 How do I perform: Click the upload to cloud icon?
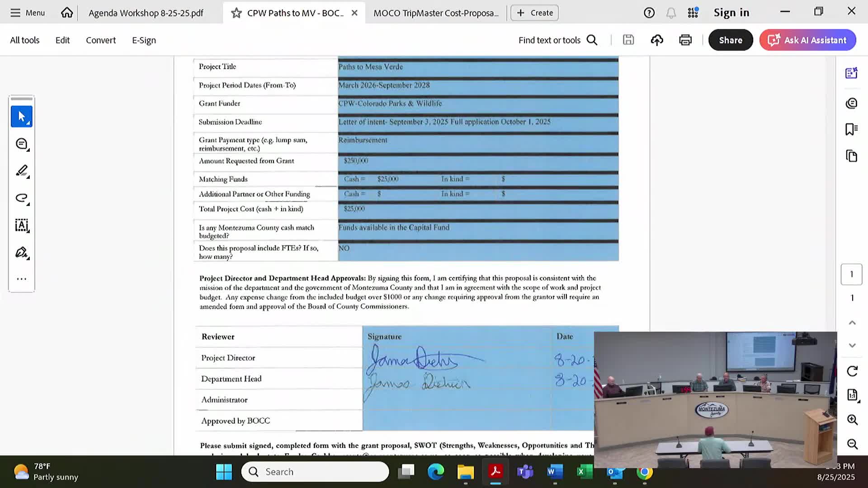coord(656,40)
